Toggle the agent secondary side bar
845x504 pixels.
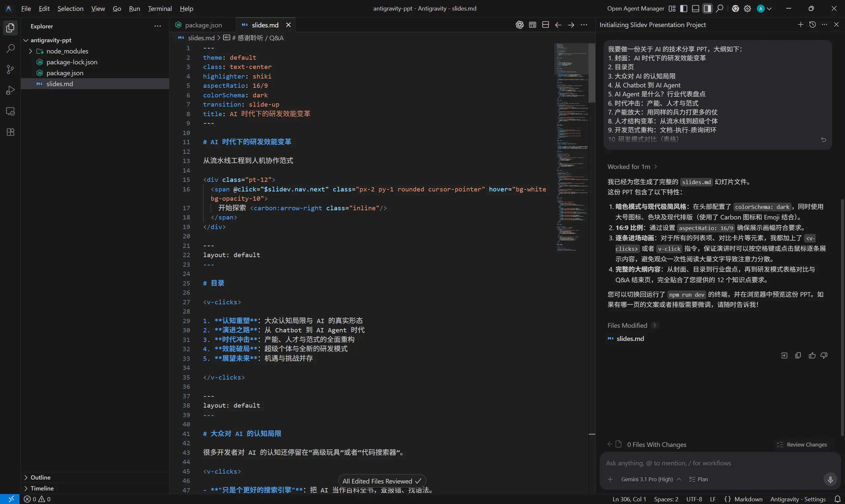click(707, 9)
